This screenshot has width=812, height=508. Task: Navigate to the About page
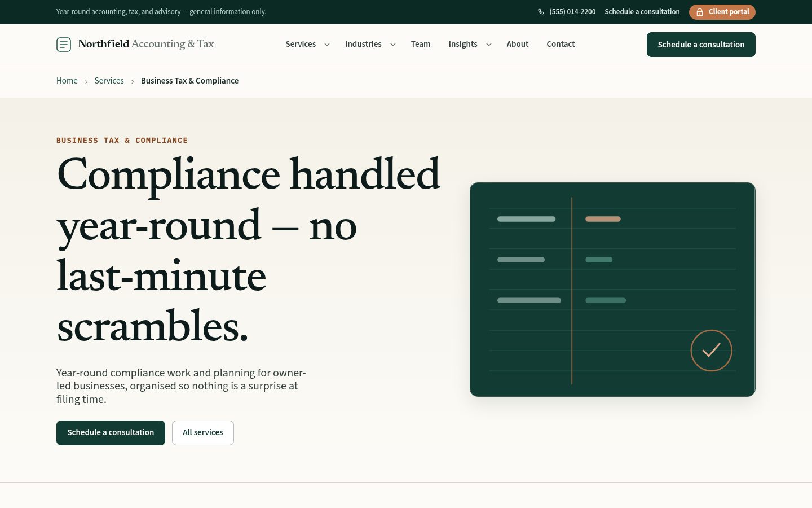(x=518, y=44)
